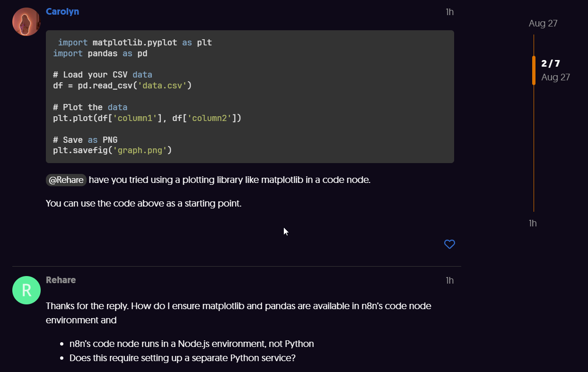Open Carolyn's username link
This screenshot has height=372, width=588.
[62, 11]
